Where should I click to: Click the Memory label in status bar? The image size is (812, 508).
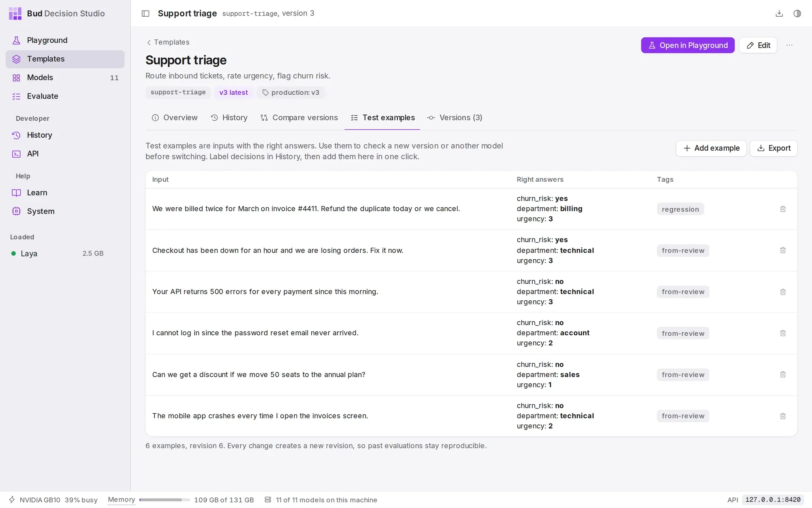pos(121,500)
